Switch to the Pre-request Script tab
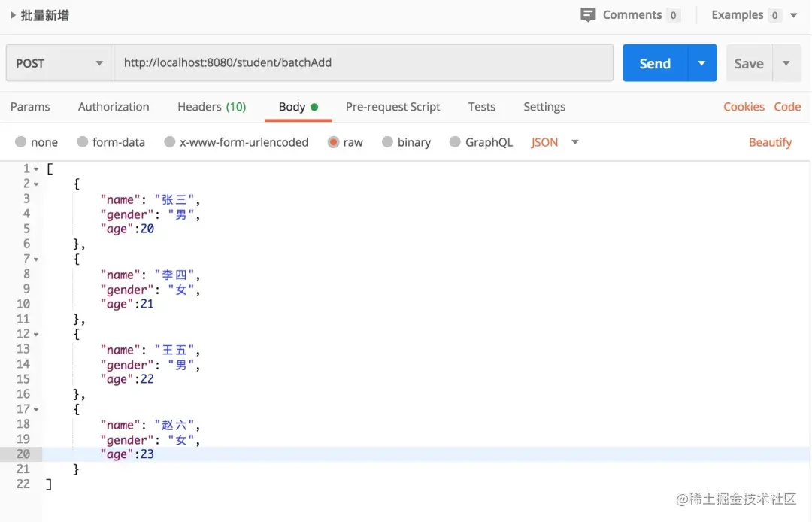This screenshot has width=812, height=522. (392, 107)
